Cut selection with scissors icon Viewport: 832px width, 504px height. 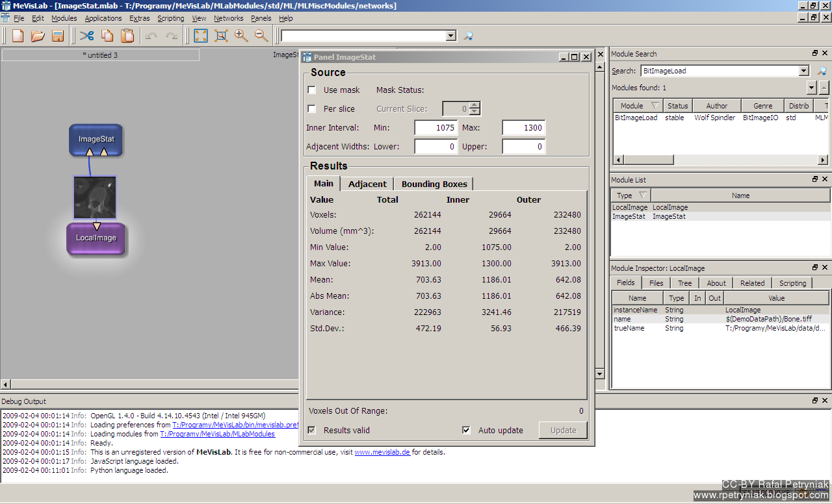pyautogui.click(x=86, y=36)
